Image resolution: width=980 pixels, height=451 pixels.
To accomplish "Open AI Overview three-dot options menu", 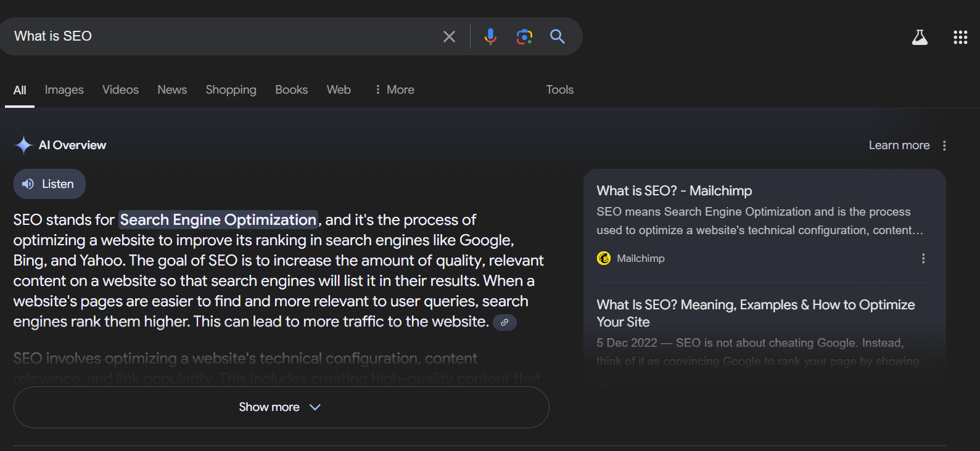I will point(944,145).
